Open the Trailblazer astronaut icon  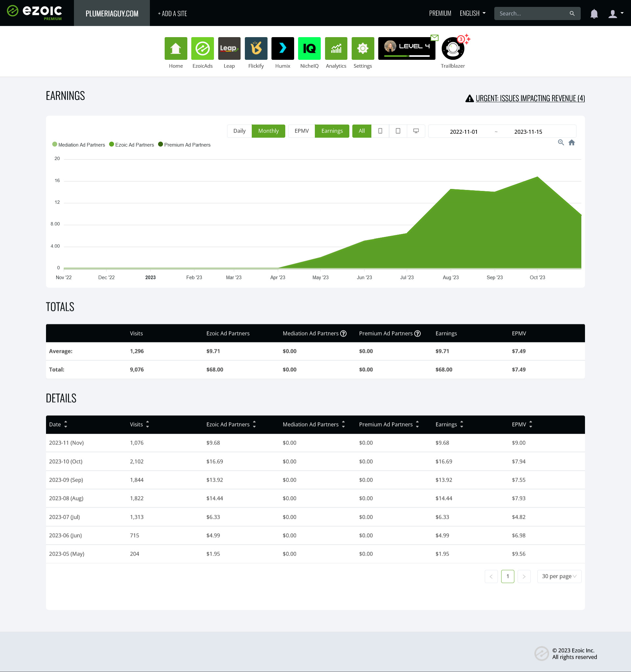pyautogui.click(x=453, y=48)
